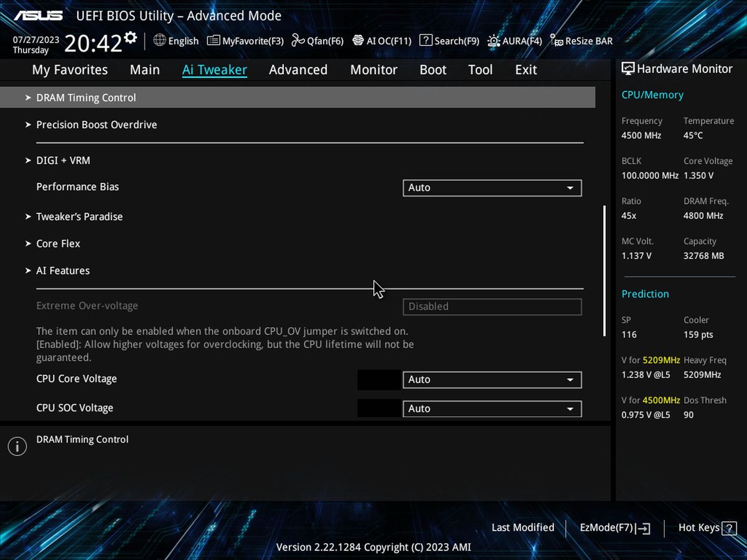This screenshot has width=747, height=560.
Task: Open the Tool tab
Action: tap(480, 70)
